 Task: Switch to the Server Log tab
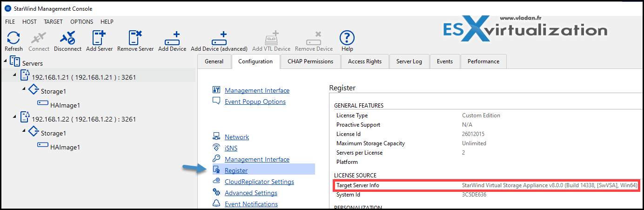tap(409, 61)
